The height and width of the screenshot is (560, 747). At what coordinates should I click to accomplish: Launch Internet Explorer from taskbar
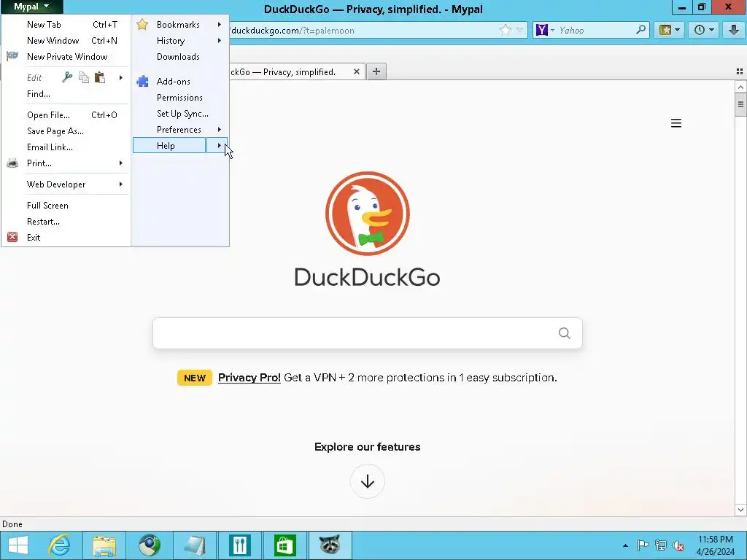click(60, 545)
